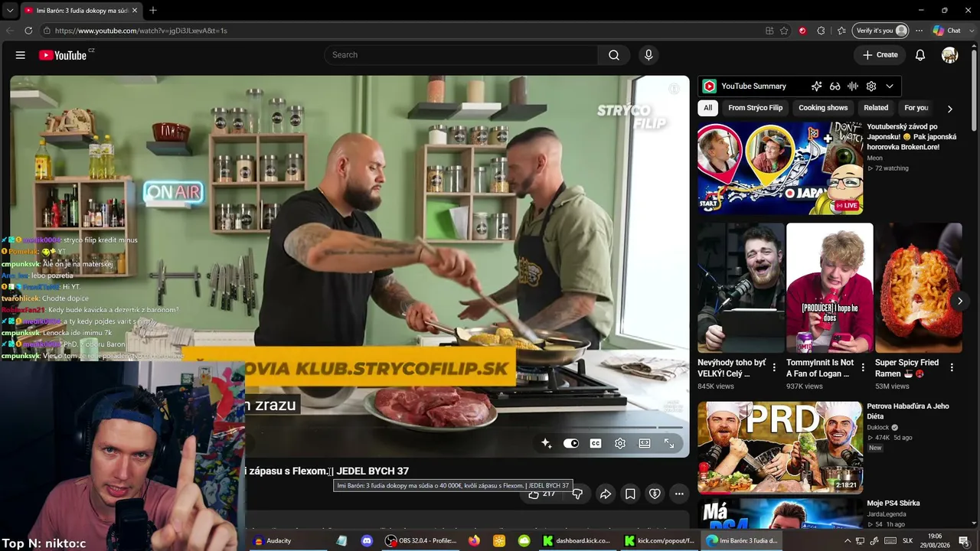The height and width of the screenshot is (551, 980).
Task: Toggle closed captions CC button
Action: tap(595, 443)
